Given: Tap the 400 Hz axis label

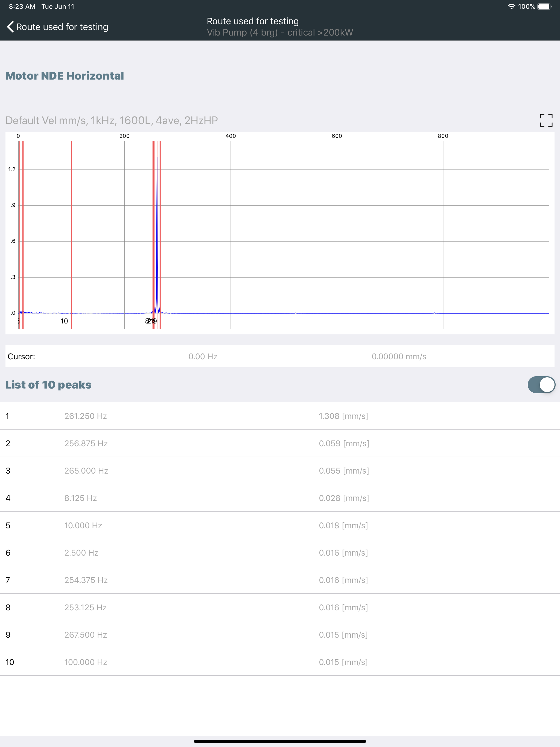Looking at the screenshot, I should coord(231,136).
